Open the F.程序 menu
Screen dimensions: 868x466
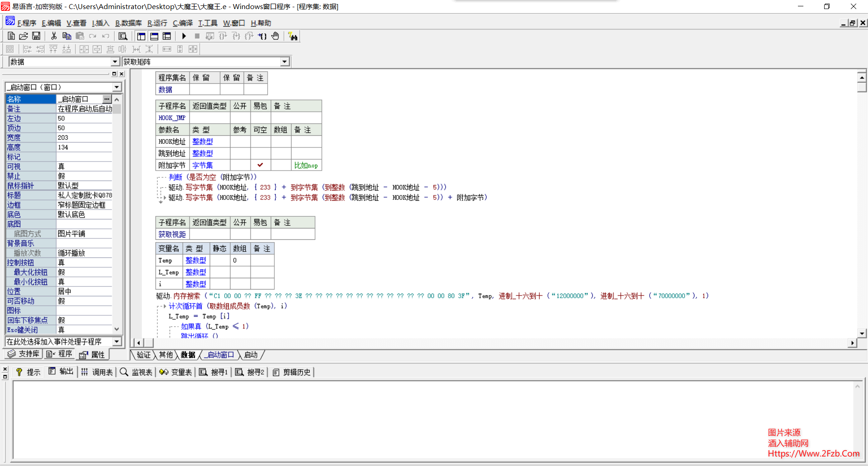(x=27, y=23)
